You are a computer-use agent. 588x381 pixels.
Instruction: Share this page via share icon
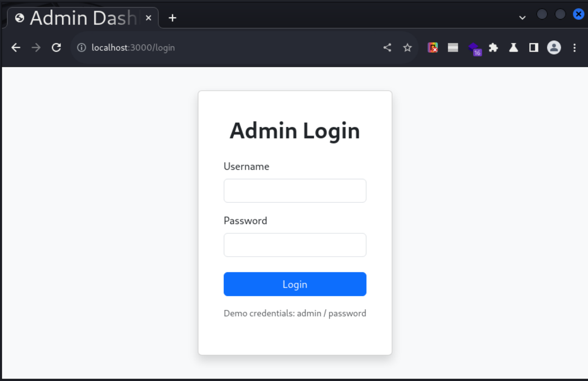tap(387, 48)
